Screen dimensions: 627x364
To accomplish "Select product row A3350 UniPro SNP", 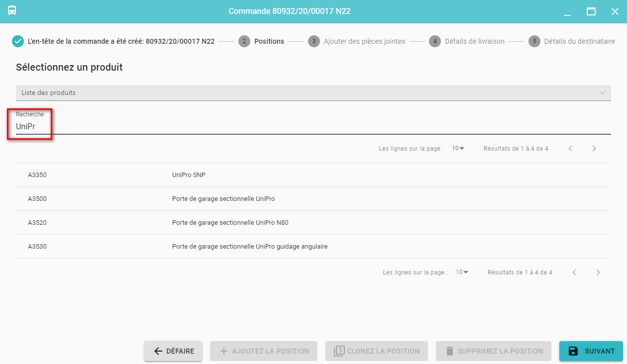I will coord(313,175).
